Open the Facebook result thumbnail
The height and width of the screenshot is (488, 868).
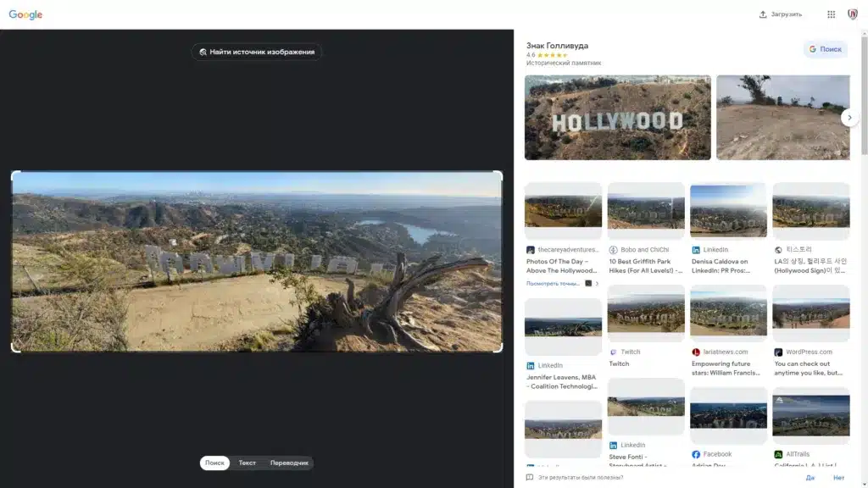[728, 415]
